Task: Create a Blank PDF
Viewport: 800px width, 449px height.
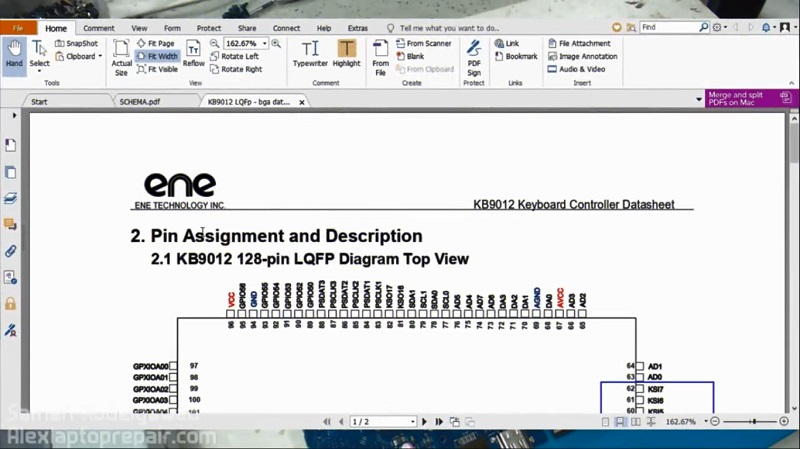Action: pyautogui.click(x=410, y=56)
